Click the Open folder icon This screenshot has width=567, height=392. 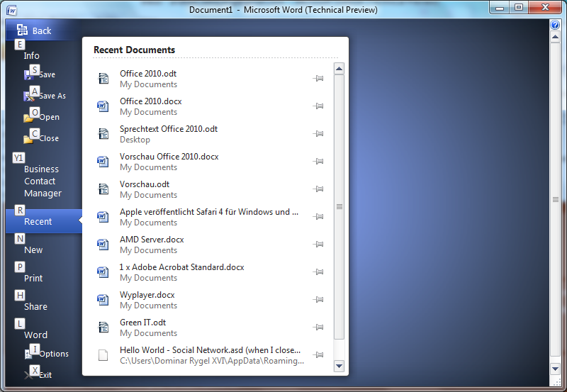28,118
